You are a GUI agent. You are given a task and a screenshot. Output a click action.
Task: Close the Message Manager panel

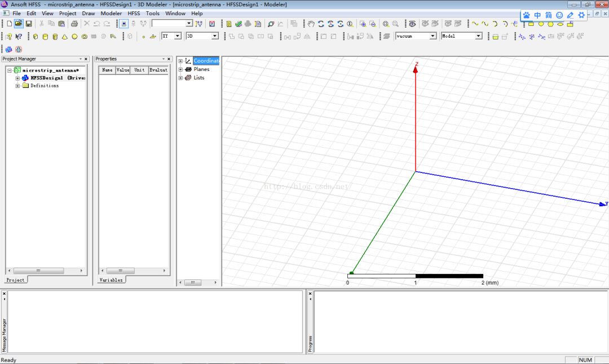point(5,294)
